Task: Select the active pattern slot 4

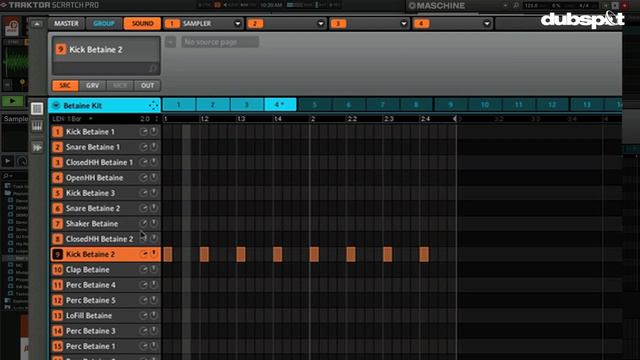Action: click(x=280, y=105)
